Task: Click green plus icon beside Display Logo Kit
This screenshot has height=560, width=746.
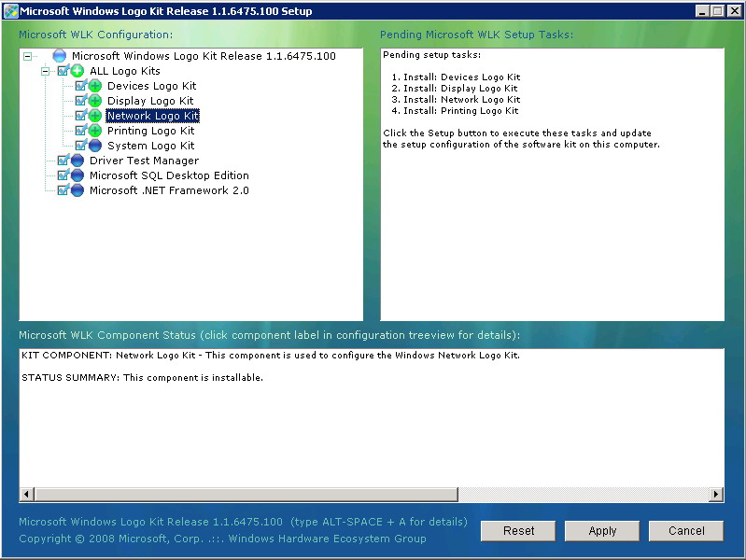Action: (95, 101)
